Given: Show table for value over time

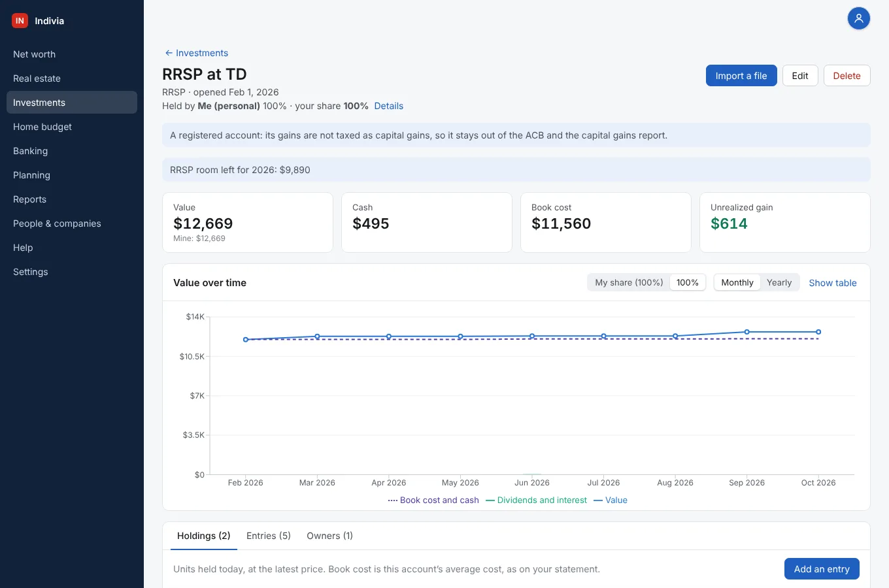Looking at the screenshot, I should point(833,283).
